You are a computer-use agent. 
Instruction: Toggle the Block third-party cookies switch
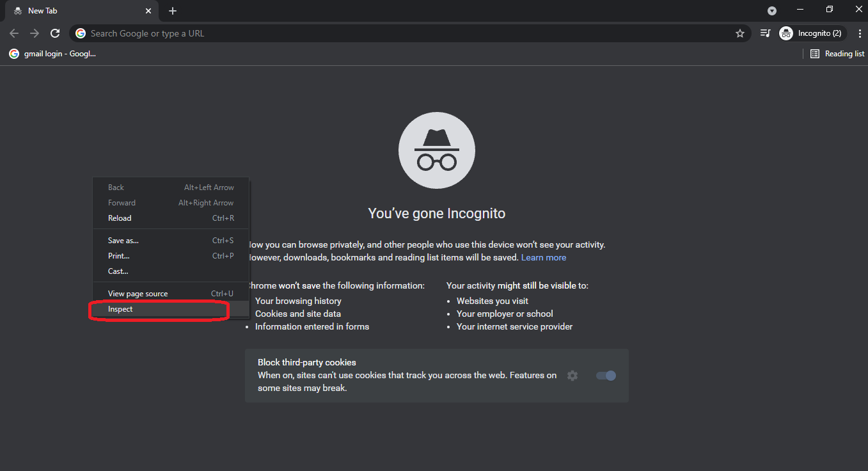tap(606, 376)
